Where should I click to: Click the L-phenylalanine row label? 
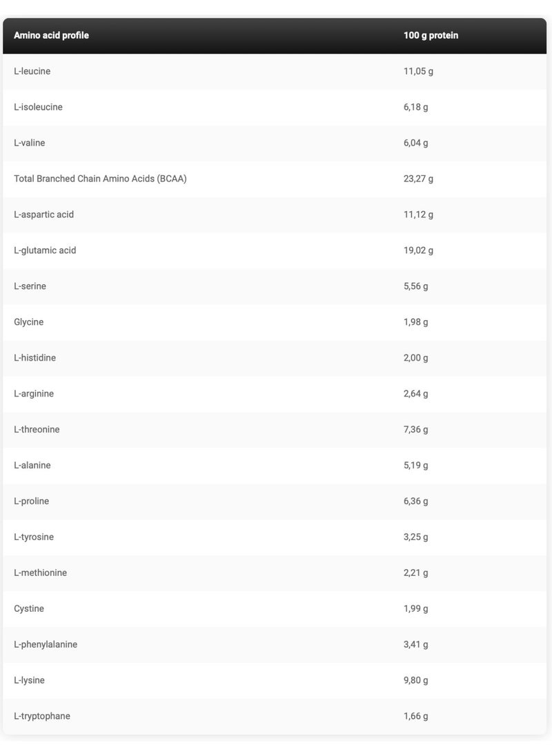(46, 644)
